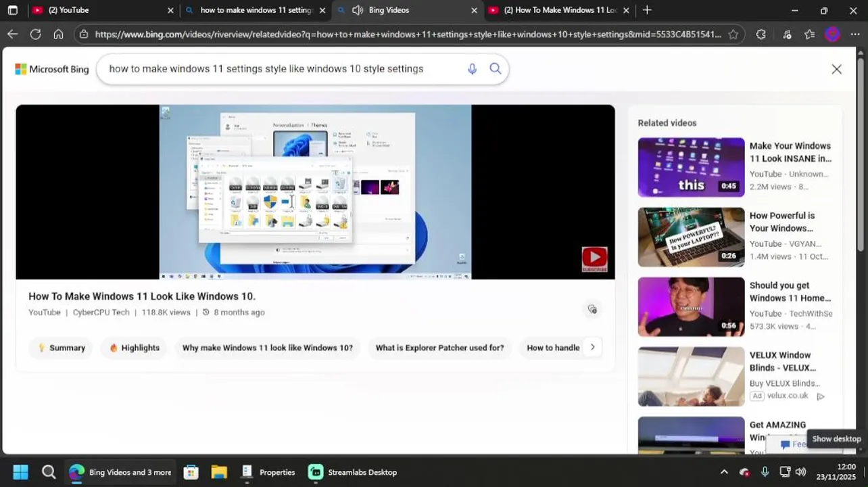Screen dimensions: 868x487
Task: Open Streamlabs Desktop from taskbar
Action: coord(353,472)
